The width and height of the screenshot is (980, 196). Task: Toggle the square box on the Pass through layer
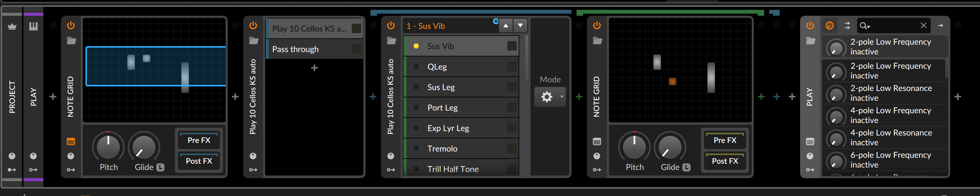click(x=356, y=49)
